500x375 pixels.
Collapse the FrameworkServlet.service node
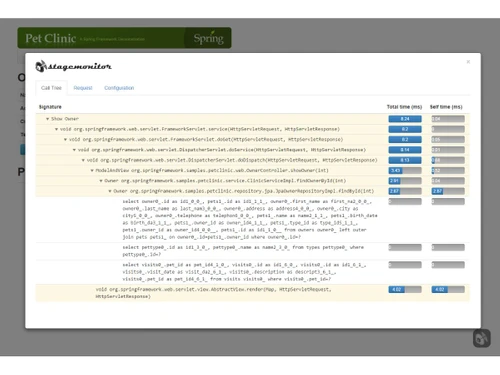pyautogui.click(x=56, y=129)
